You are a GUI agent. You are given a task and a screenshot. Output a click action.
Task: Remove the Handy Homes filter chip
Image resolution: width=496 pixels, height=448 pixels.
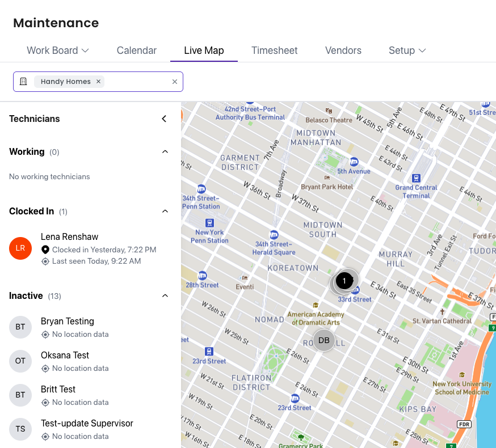(98, 82)
